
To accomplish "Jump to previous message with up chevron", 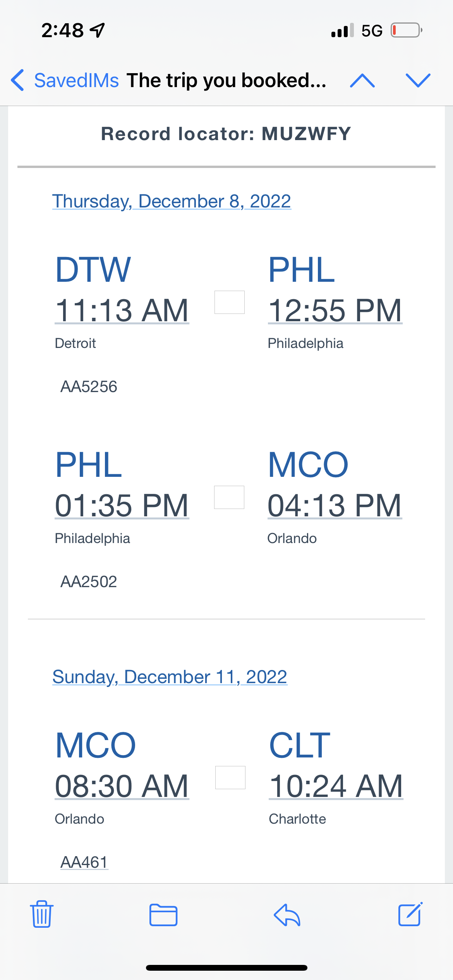I will coord(362,80).
